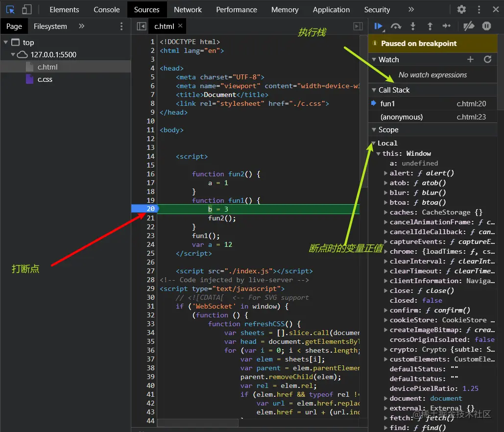Viewport: 504px width, 432px height.
Task: Close the DevTools panel
Action: tap(496, 9)
